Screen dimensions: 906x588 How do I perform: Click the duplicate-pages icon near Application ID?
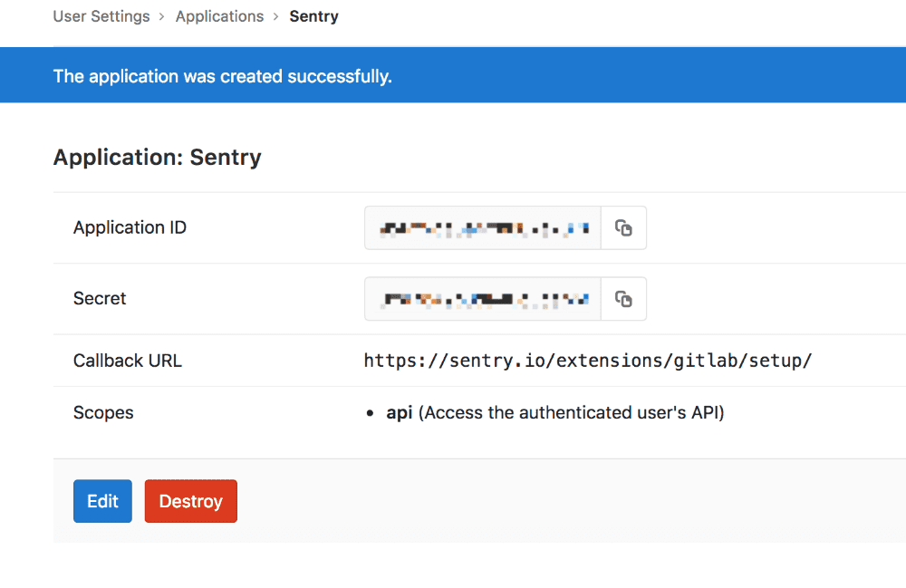623,227
